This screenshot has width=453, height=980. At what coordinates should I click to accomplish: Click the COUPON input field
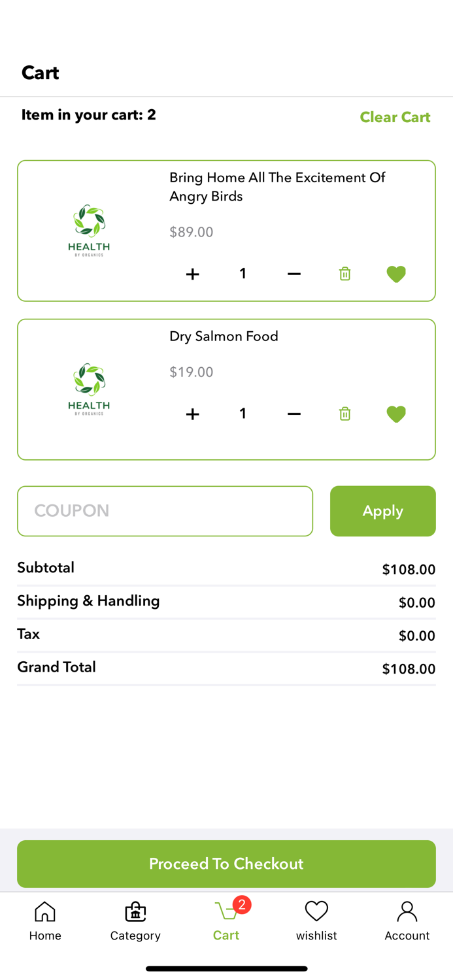[165, 511]
